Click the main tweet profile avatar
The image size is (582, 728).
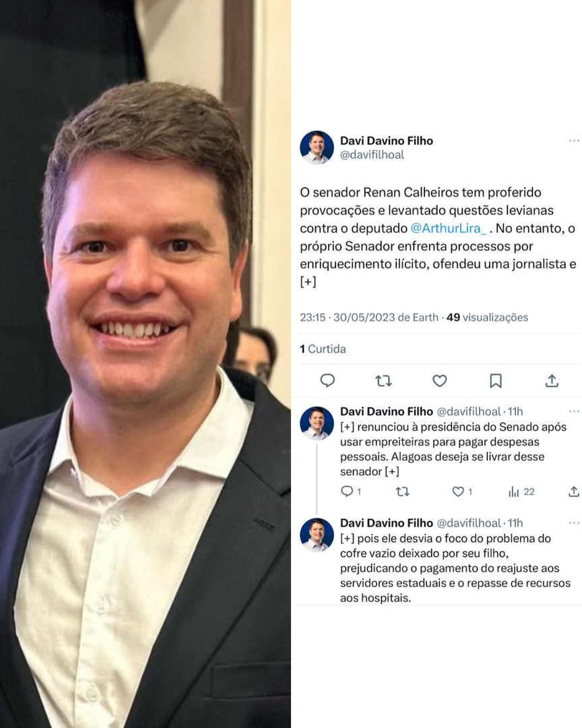(x=317, y=148)
